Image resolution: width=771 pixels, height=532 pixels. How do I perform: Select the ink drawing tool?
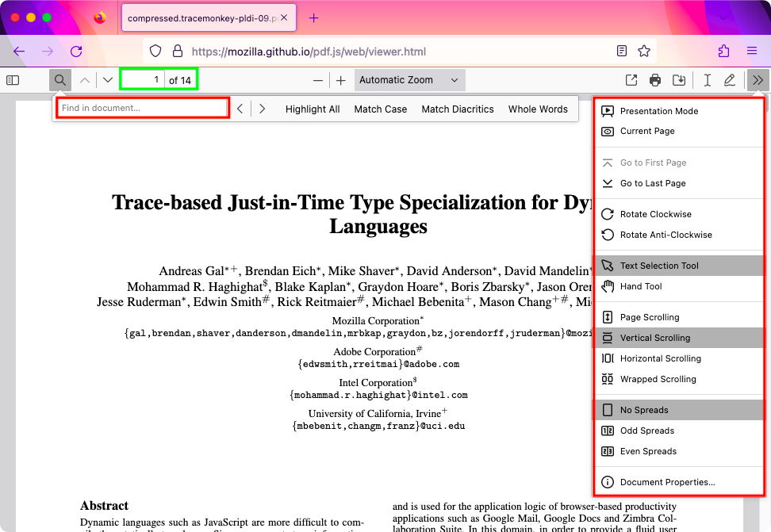pyautogui.click(x=730, y=79)
